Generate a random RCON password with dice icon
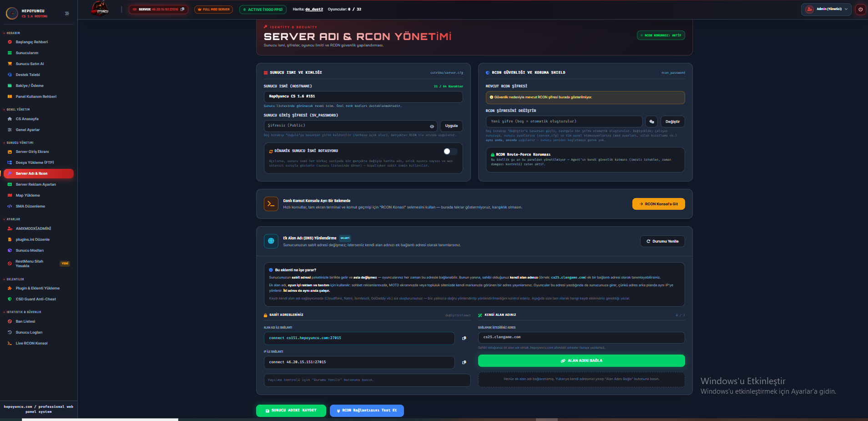This screenshot has height=421, width=868. tap(651, 122)
